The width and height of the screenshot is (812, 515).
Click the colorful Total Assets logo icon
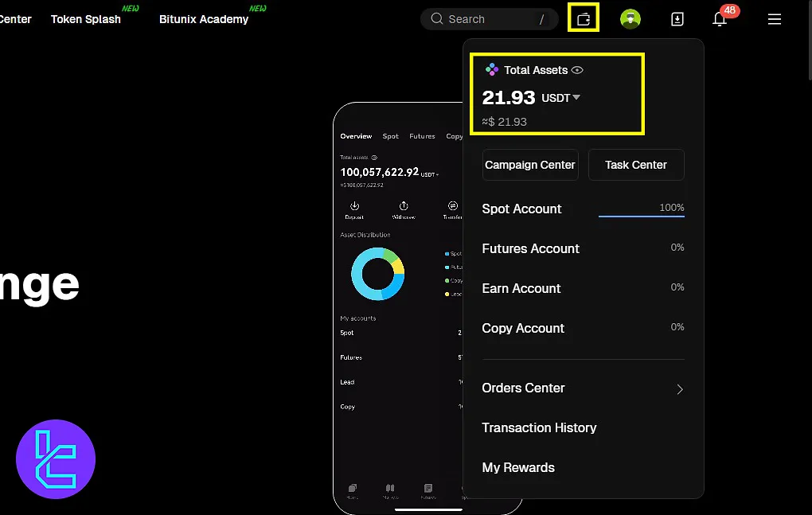(x=491, y=69)
